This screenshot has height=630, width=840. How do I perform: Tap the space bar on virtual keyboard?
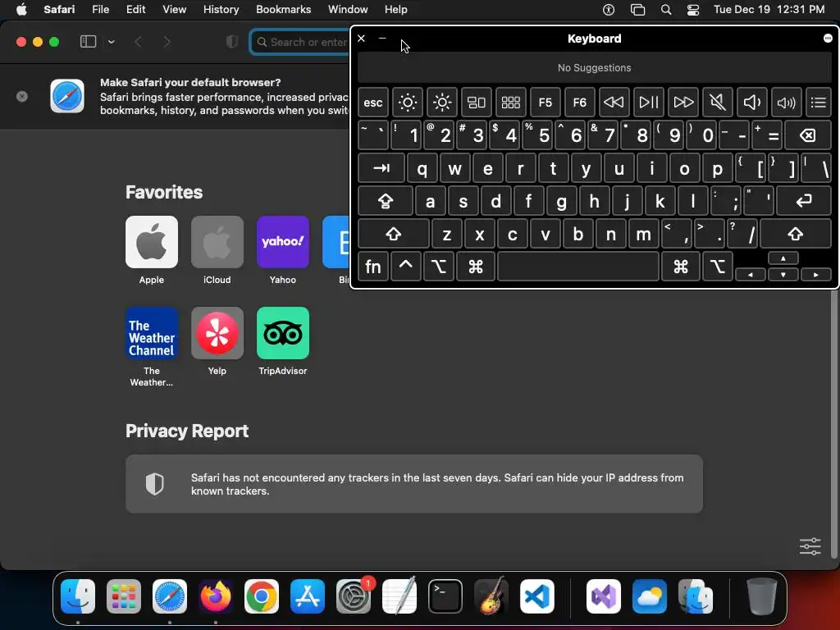point(578,267)
